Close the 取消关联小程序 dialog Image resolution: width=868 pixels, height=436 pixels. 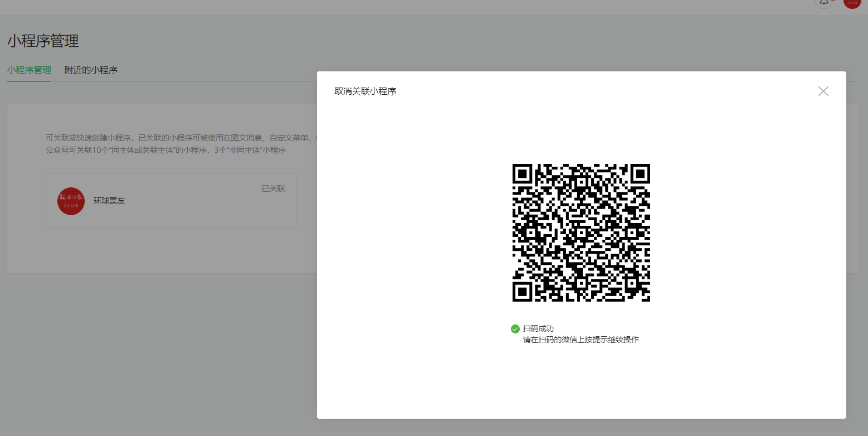[x=823, y=91]
